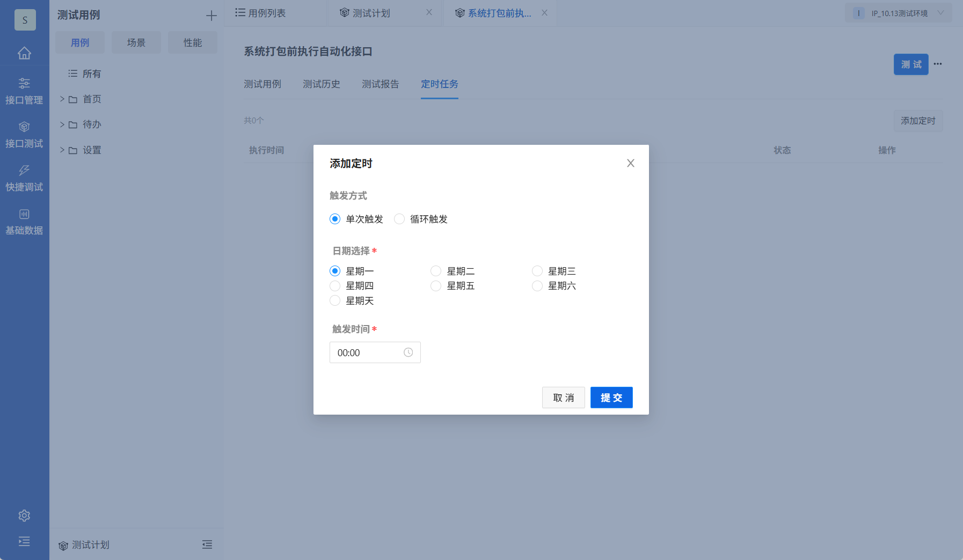The width and height of the screenshot is (963, 560).
Task: Click the home icon in the sidebar
Action: click(25, 53)
